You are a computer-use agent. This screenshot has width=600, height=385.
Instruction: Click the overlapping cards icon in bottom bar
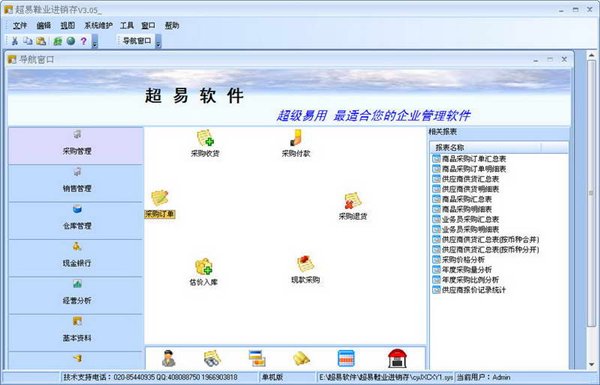tap(257, 359)
